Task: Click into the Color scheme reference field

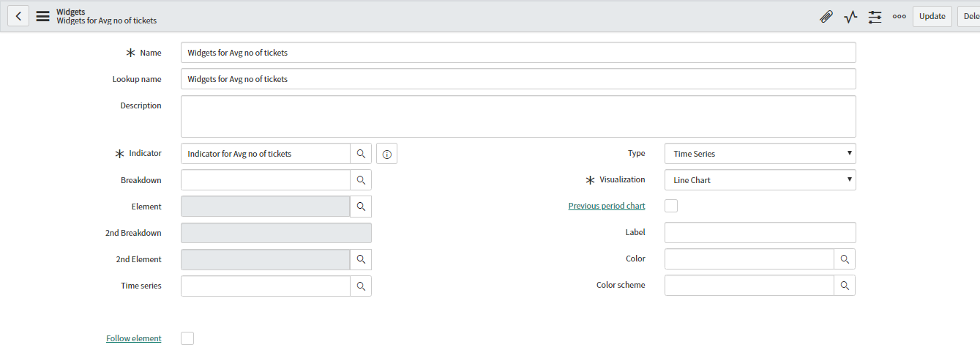Action: tap(749, 285)
